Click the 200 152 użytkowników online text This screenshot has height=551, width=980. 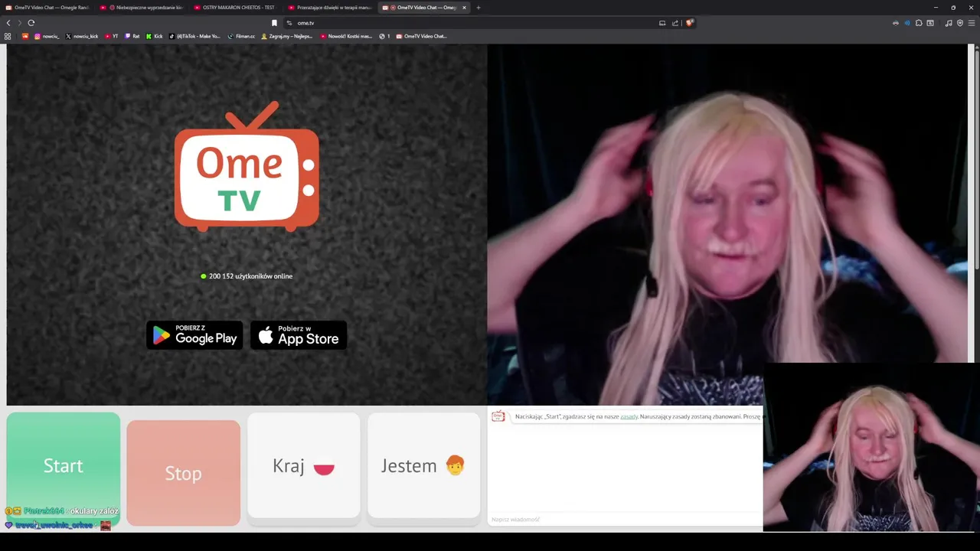click(x=247, y=276)
